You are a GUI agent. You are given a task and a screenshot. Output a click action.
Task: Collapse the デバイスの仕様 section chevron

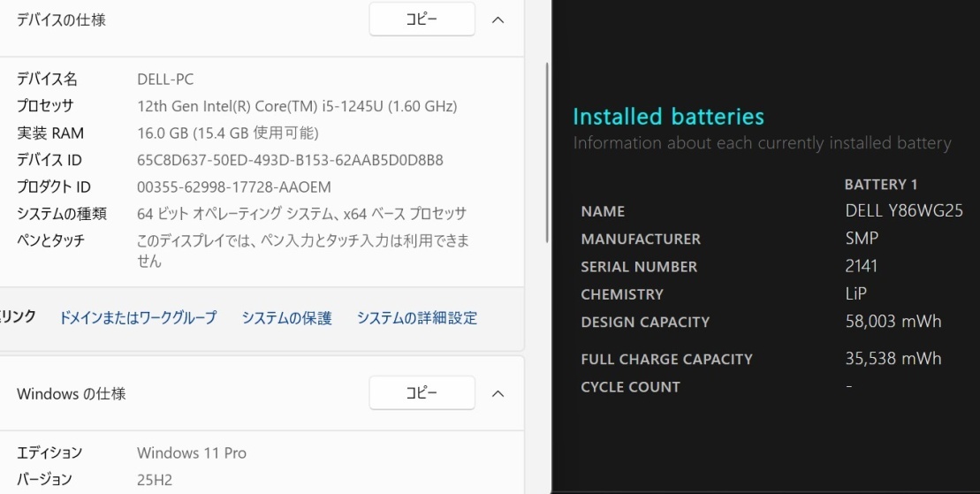(498, 19)
